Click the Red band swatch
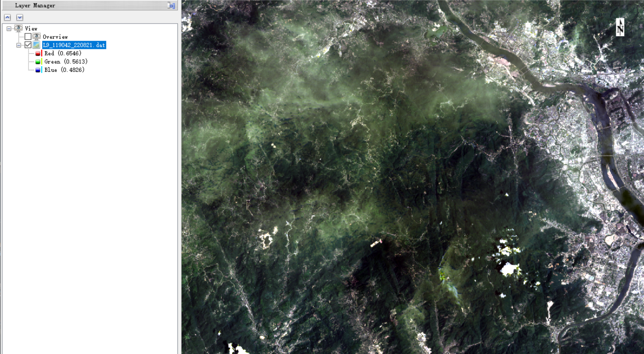 click(38, 53)
